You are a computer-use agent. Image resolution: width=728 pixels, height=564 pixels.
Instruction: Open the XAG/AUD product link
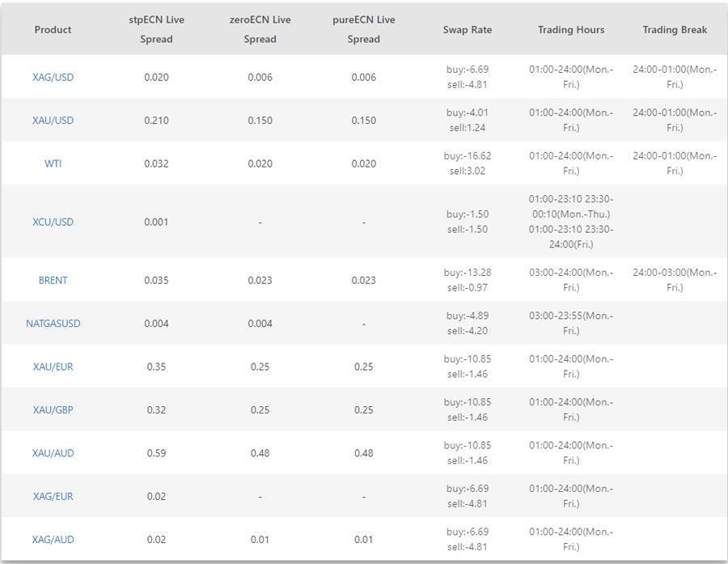[x=53, y=540]
